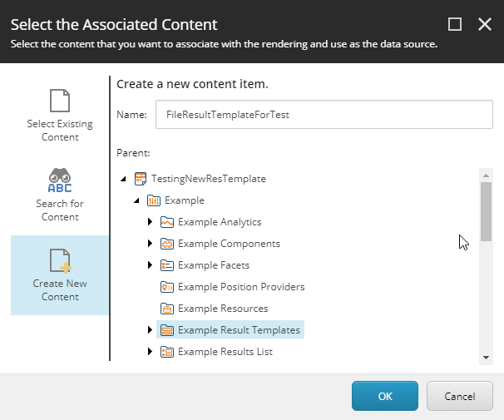Expand the Example Facets node
The height and width of the screenshot is (420, 504).
150,264
